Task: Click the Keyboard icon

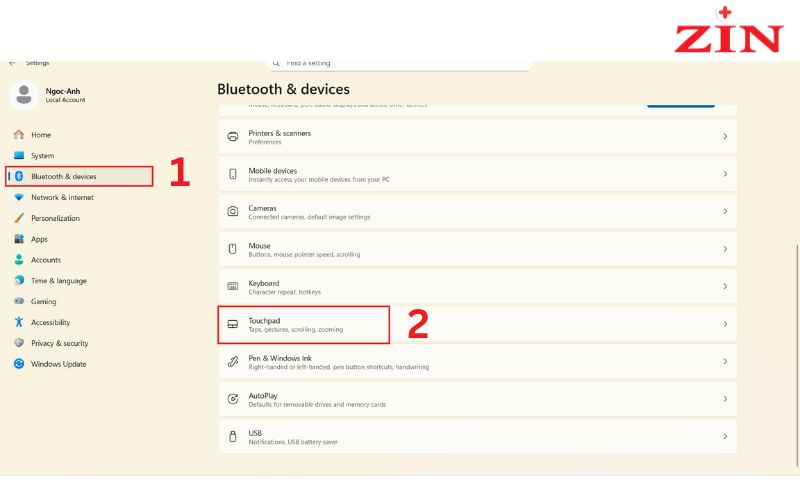Action: (x=233, y=286)
